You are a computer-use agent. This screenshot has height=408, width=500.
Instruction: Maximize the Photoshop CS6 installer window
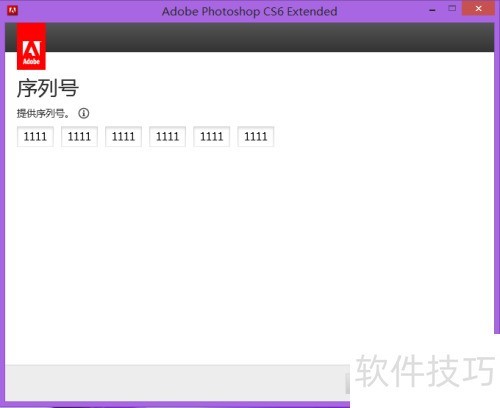[452, 9]
